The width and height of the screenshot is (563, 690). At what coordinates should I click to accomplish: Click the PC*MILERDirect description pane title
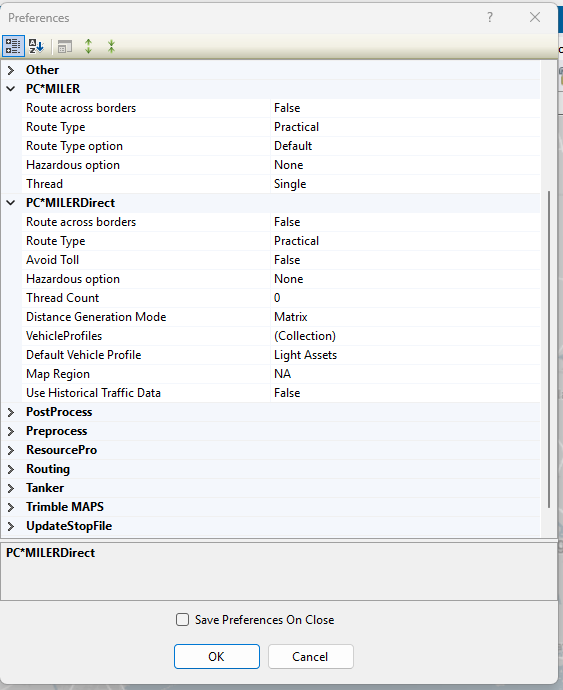coord(51,553)
